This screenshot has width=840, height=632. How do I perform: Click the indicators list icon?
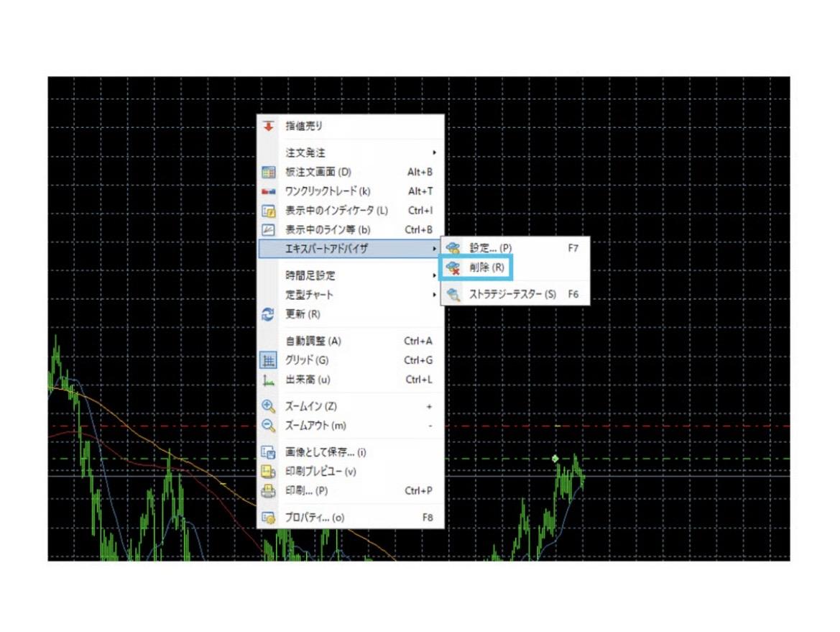[x=269, y=211]
